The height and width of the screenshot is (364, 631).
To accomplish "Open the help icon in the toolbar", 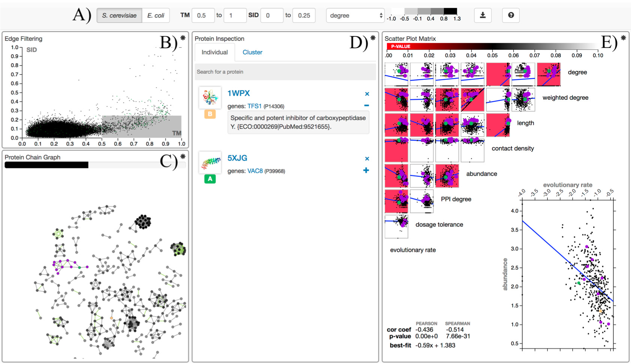I will [511, 15].
